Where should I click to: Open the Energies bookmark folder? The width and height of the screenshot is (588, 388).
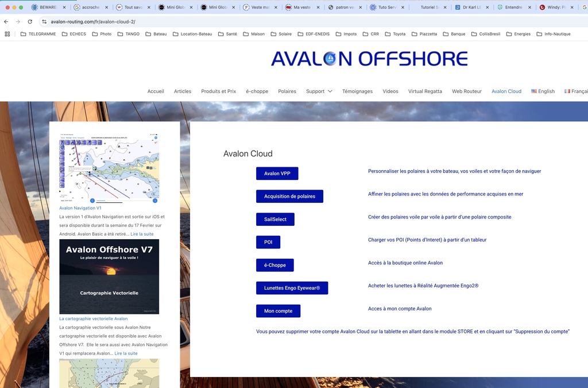[519, 34]
